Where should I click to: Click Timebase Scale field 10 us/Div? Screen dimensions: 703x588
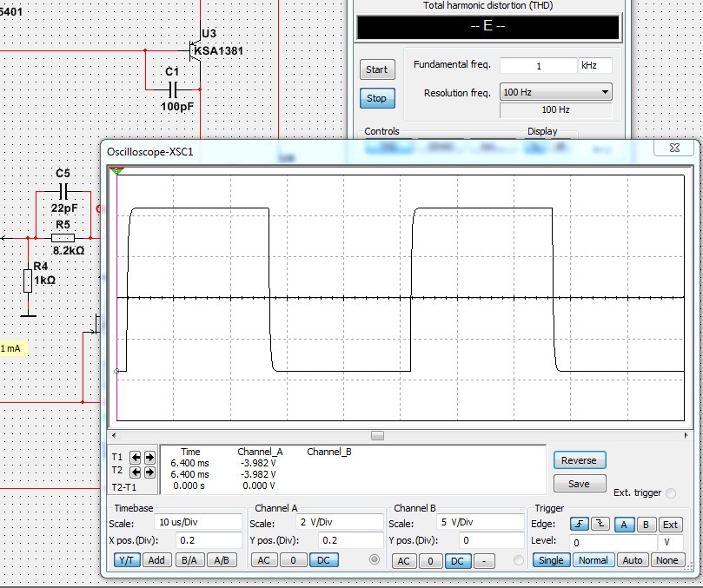pos(198,522)
